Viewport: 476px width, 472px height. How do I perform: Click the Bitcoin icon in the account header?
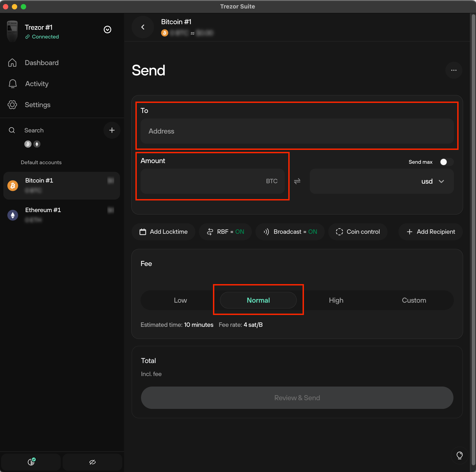164,33
